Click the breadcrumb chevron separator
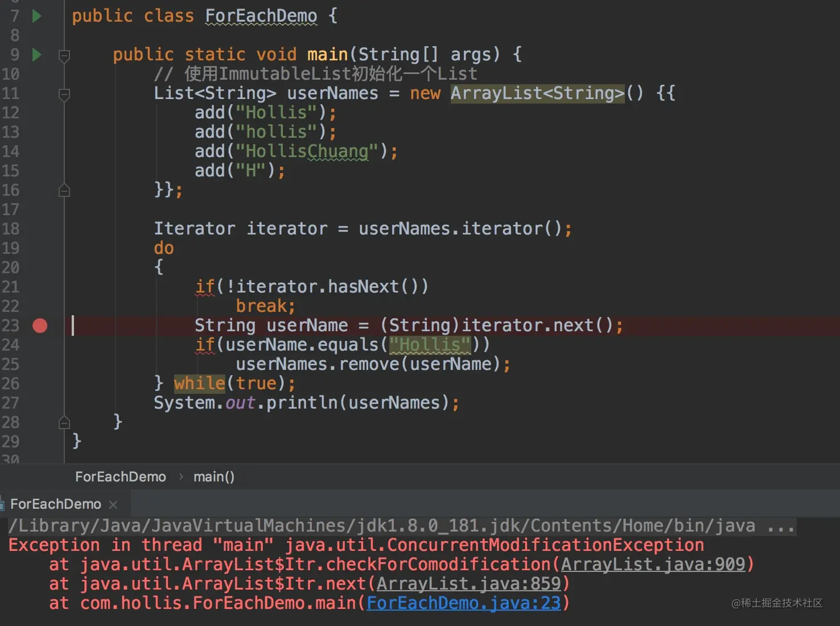Screen dimensions: 840x626 pos(181,477)
